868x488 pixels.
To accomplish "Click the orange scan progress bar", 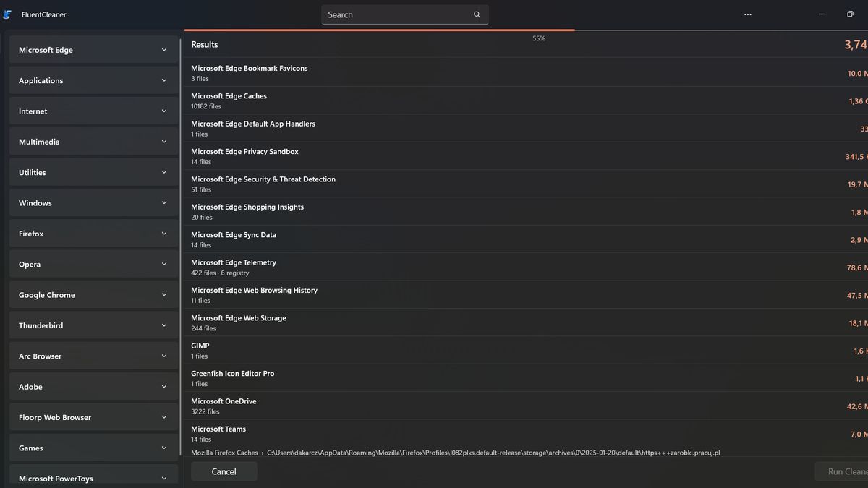I will tap(380, 30).
